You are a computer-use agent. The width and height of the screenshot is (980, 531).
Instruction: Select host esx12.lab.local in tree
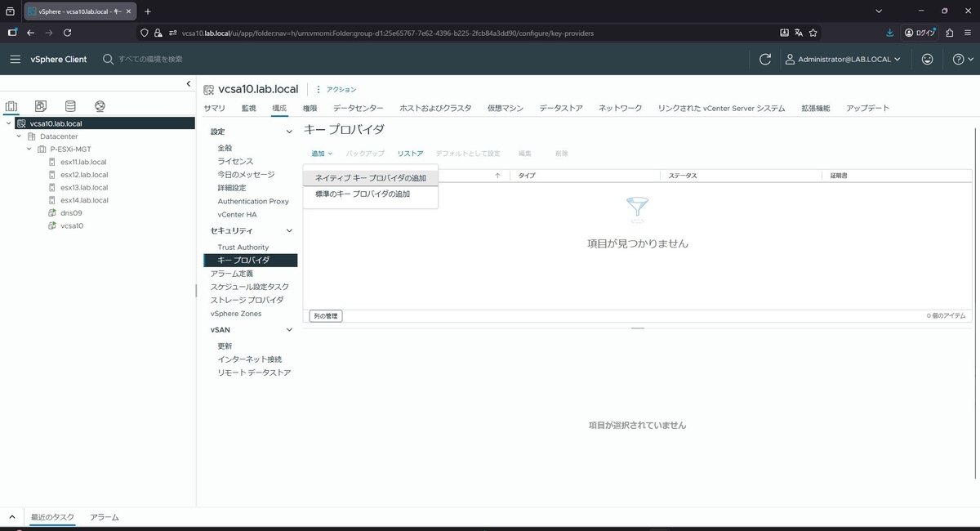pos(84,175)
